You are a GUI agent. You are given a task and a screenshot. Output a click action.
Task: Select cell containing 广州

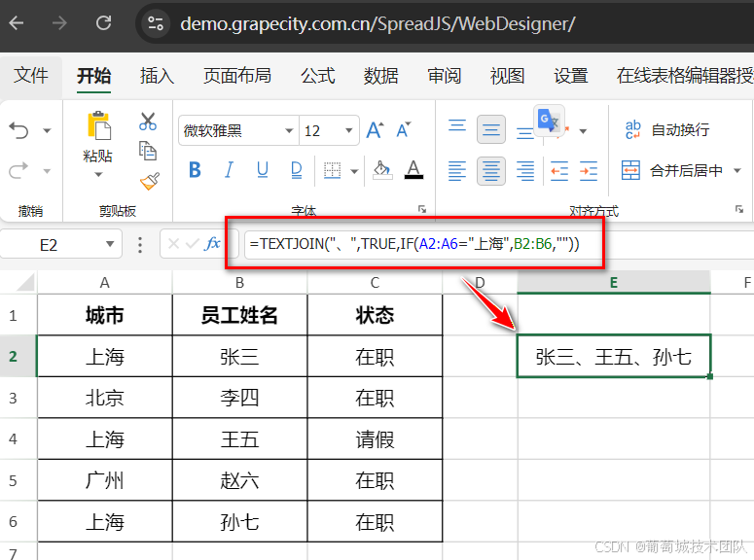pyautogui.click(x=104, y=480)
